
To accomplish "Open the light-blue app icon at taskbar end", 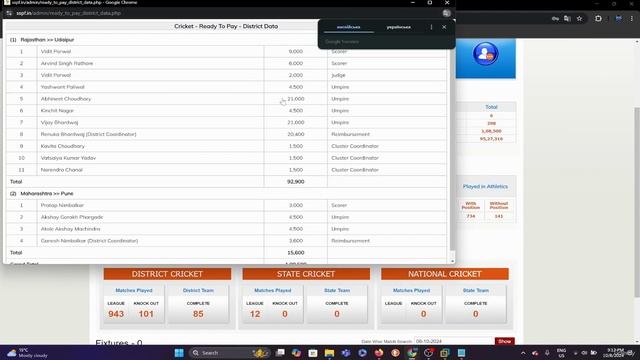I will (461, 353).
